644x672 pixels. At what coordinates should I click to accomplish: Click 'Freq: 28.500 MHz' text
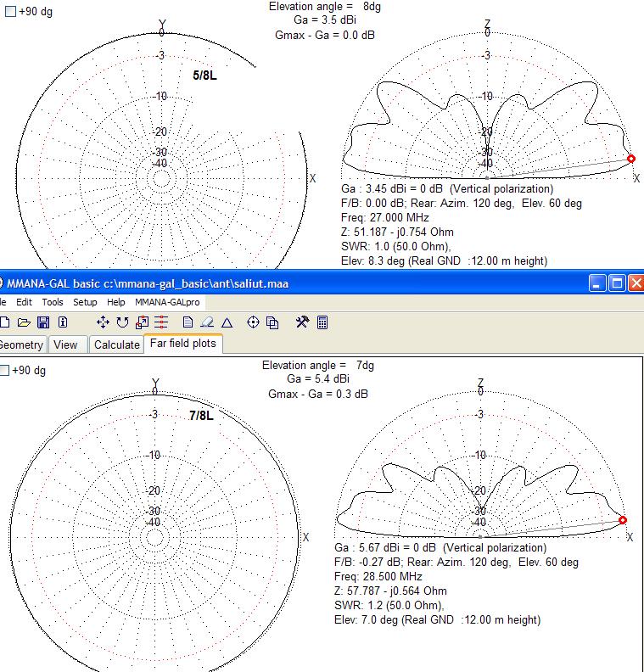378,576
